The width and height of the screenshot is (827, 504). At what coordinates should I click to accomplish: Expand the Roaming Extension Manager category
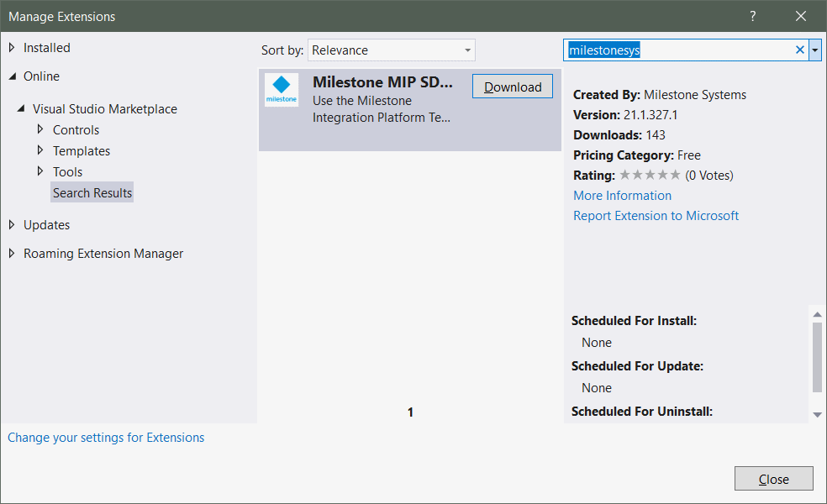pyautogui.click(x=12, y=253)
